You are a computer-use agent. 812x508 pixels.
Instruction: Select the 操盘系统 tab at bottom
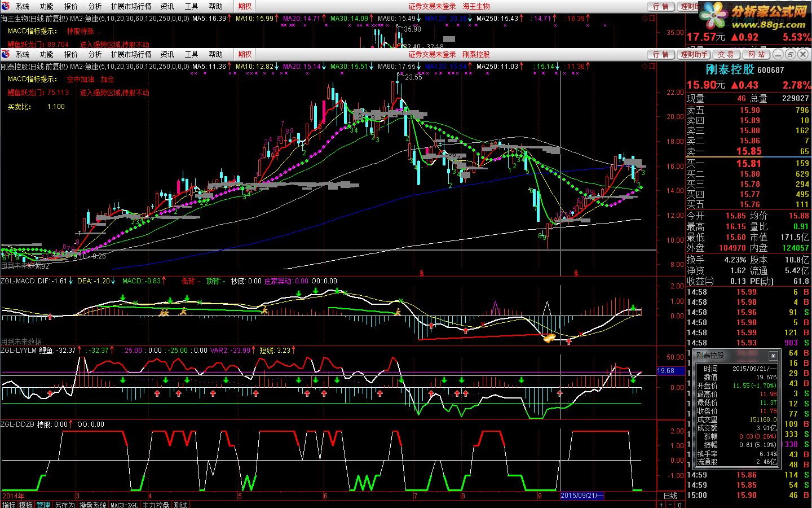click(x=92, y=505)
